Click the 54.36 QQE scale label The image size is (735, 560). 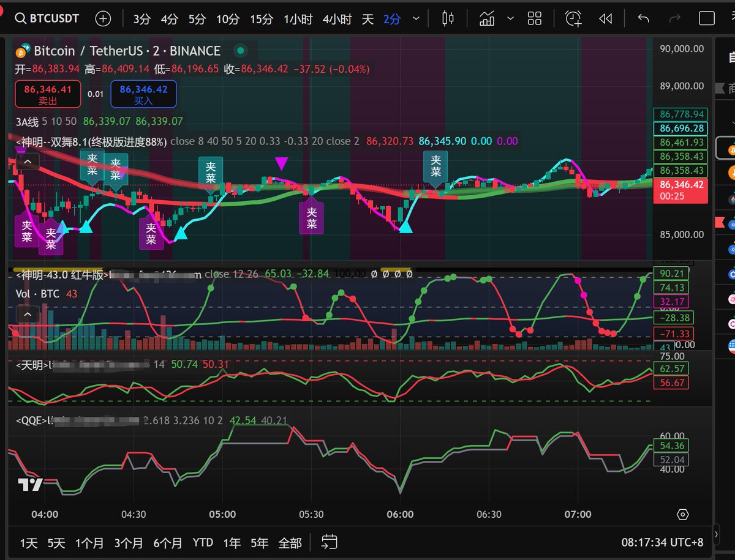click(671, 446)
